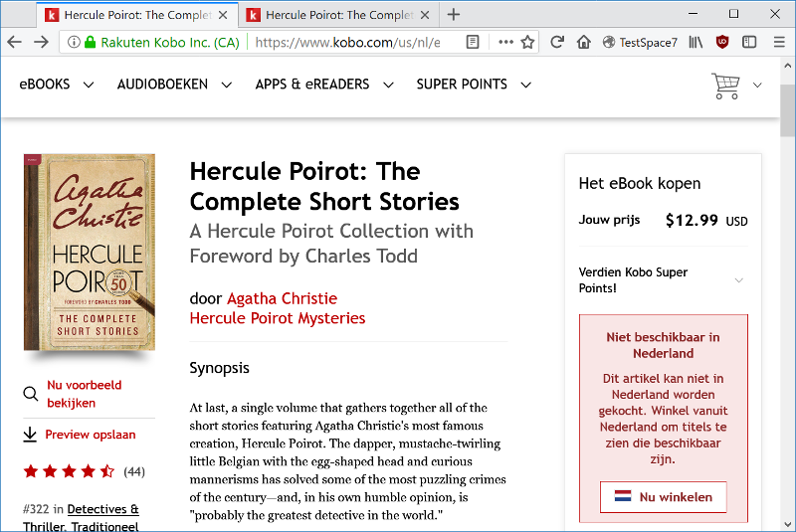Open Hercule Poirot Mysteries series link
This screenshot has height=532, width=796.
278,318
